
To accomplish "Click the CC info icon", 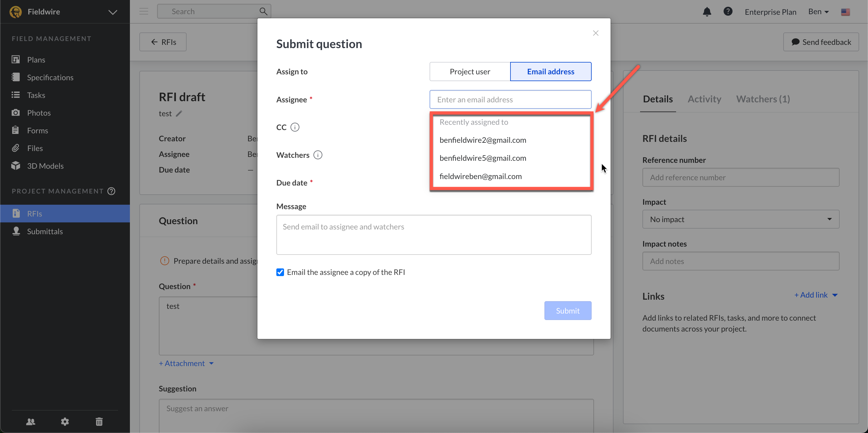I will tap(295, 127).
